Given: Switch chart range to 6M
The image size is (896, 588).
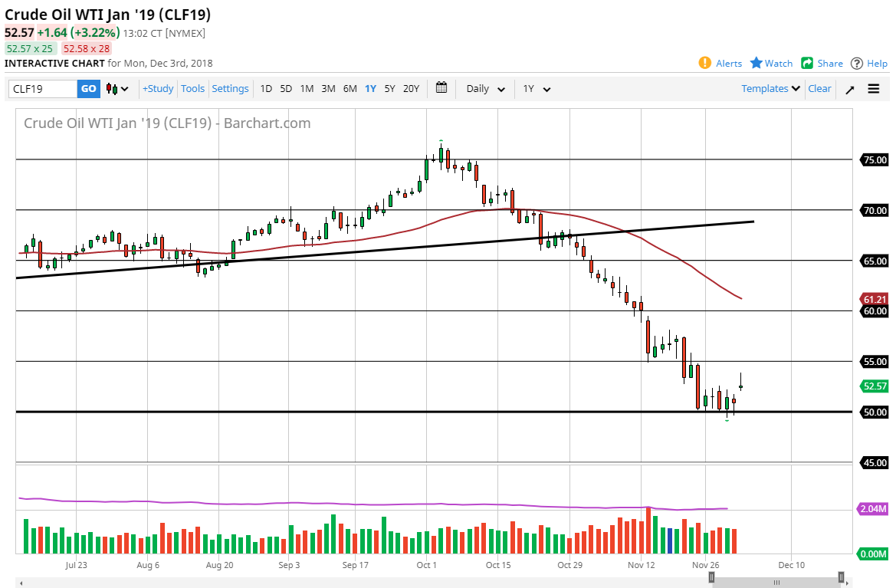Looking at the screenshot, I should click(x=350, y=89).
